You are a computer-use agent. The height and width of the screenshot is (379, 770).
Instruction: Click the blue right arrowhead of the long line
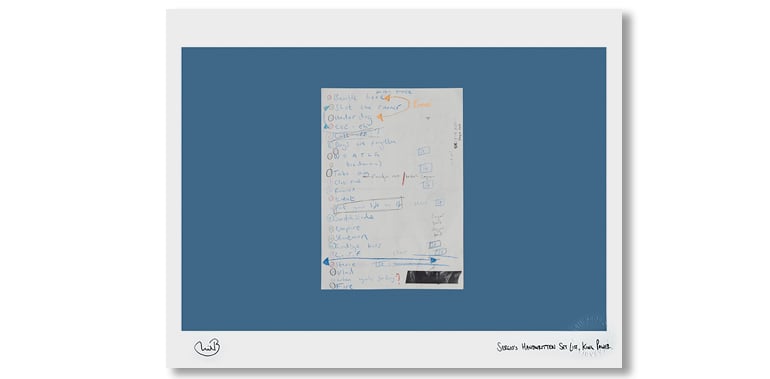[x=433, y=260]
